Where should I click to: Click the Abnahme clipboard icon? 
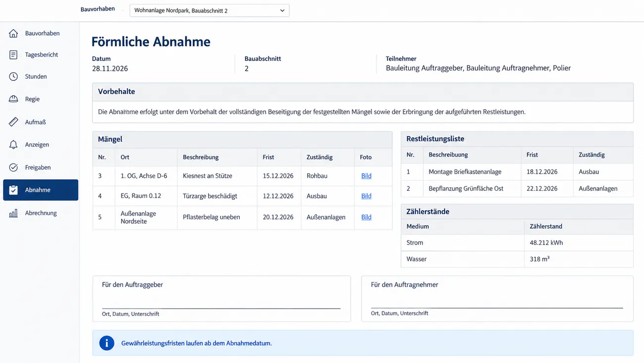tap(13, 190)
